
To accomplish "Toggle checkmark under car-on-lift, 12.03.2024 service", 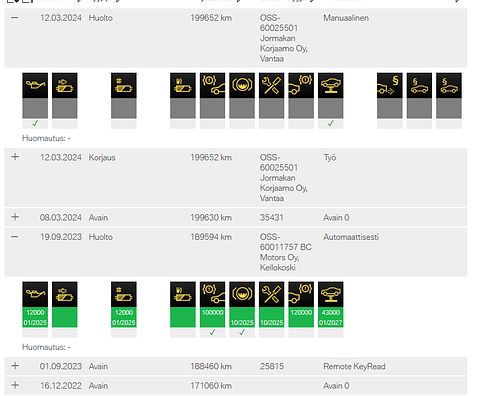I will click(x=331, y=124).
